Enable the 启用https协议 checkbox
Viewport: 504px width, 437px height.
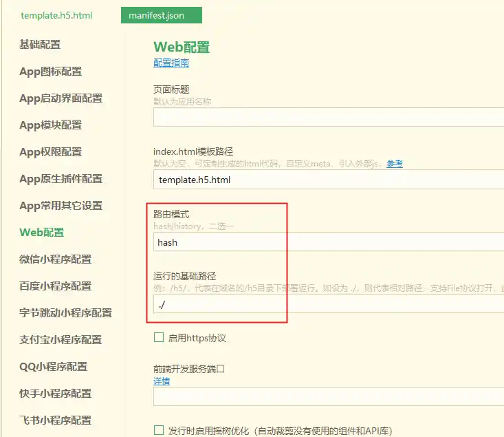click(159, 338)
